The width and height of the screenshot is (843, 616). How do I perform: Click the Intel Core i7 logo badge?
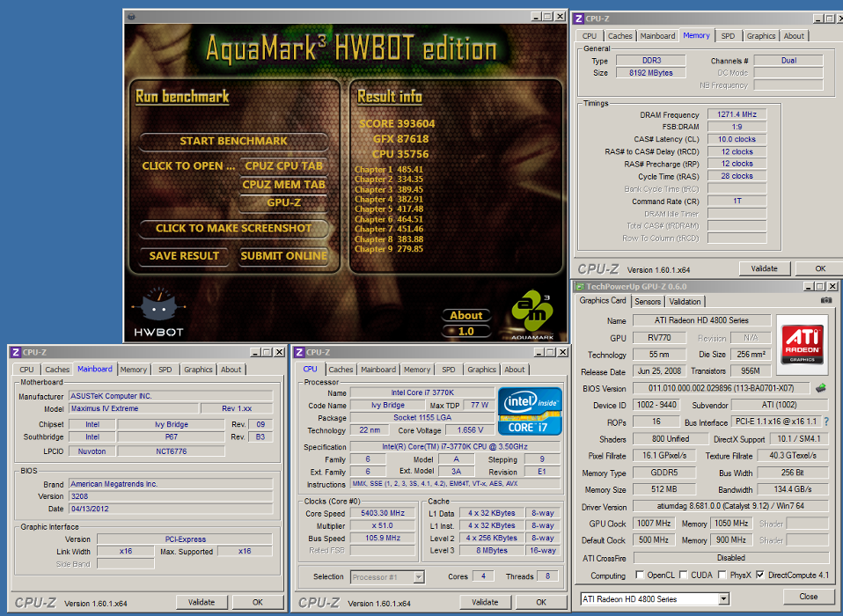(530, 411)
